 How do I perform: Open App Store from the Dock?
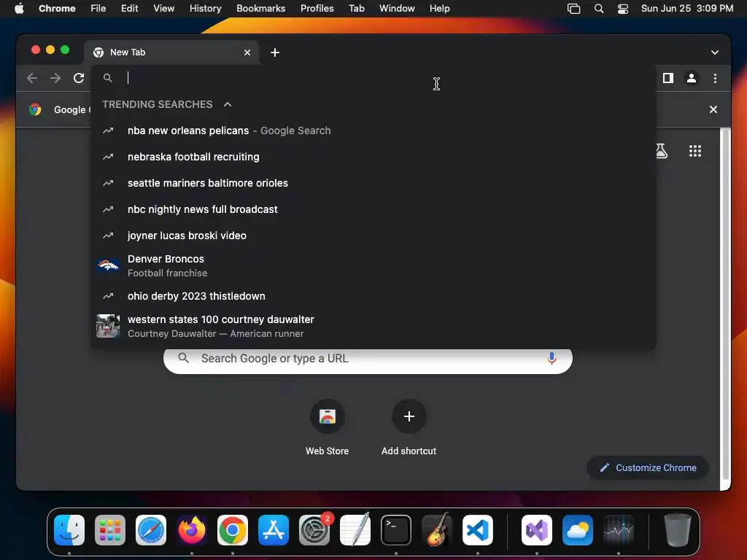(x=274, y=529)
